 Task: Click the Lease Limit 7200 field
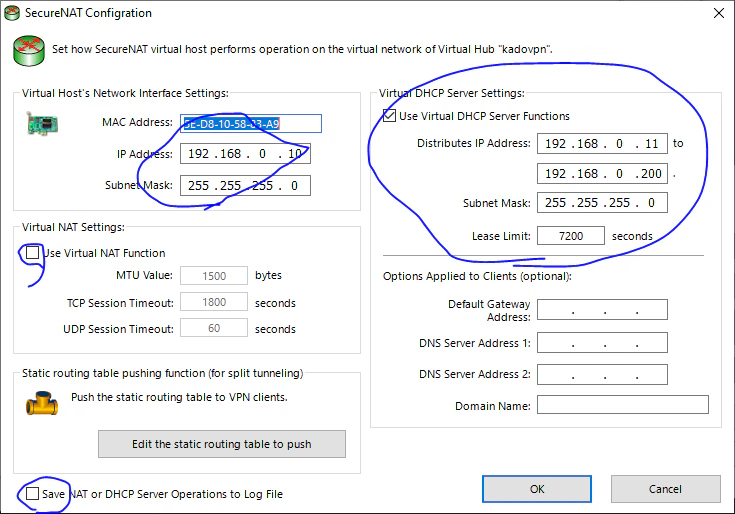click(571, 236)
